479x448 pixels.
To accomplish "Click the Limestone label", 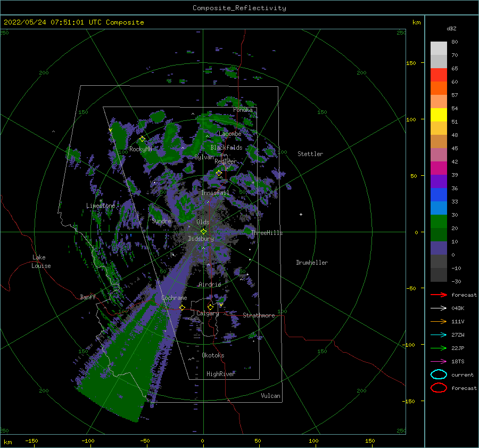I will coord(101,206).
